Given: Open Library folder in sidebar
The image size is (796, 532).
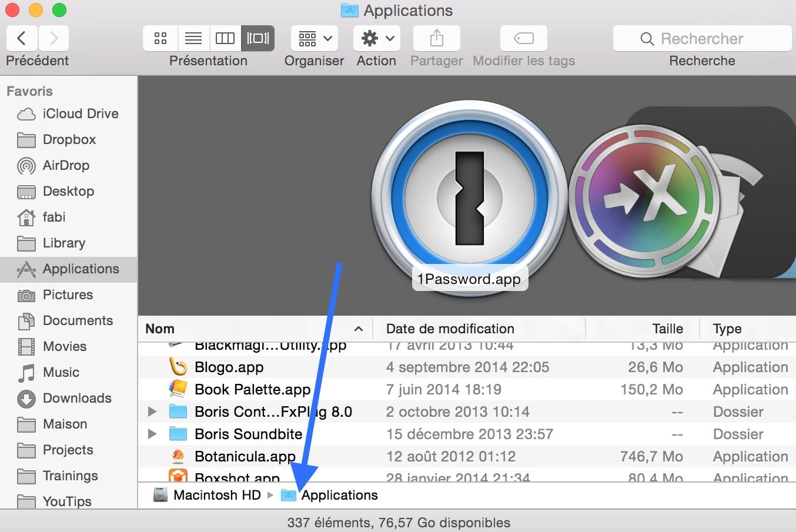Looking at the screenshot, I should 69,243.
